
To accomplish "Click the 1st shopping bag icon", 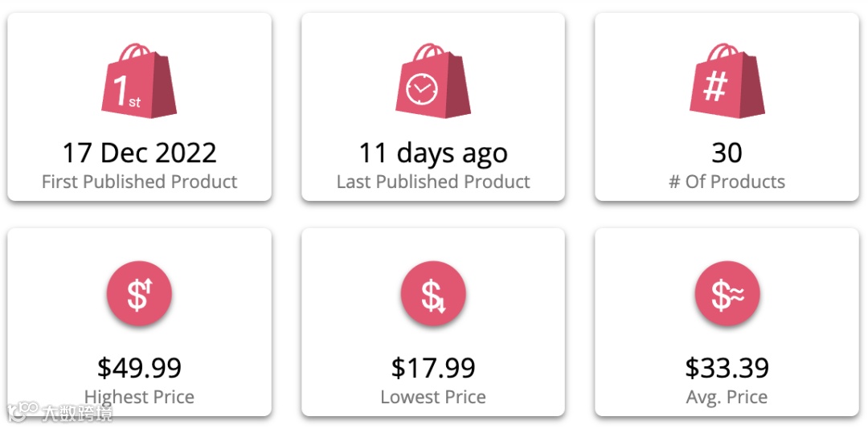I will tap(139, 81).
